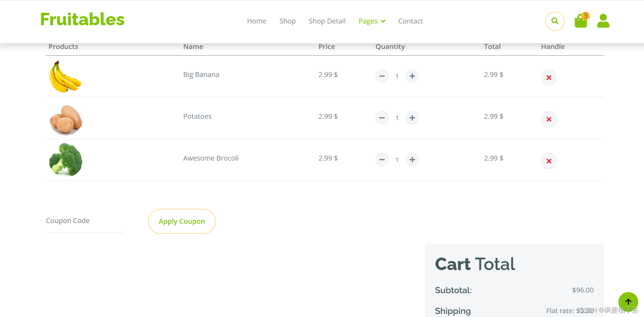Viewport: 644px width, 317px height.
Task: Decrease Potatoes quantity
Action: coord(382,118)
